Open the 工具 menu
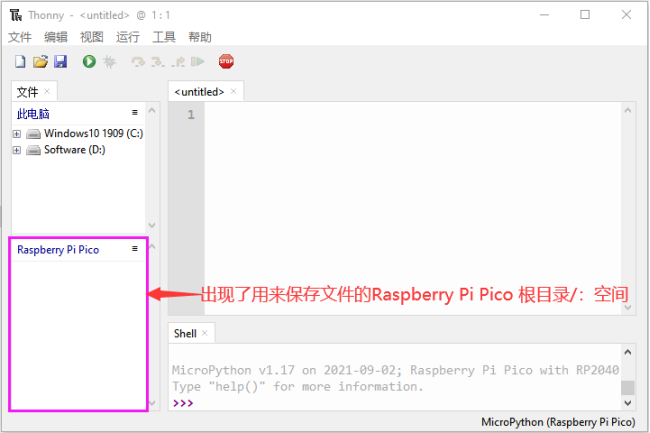 point(164,37)
